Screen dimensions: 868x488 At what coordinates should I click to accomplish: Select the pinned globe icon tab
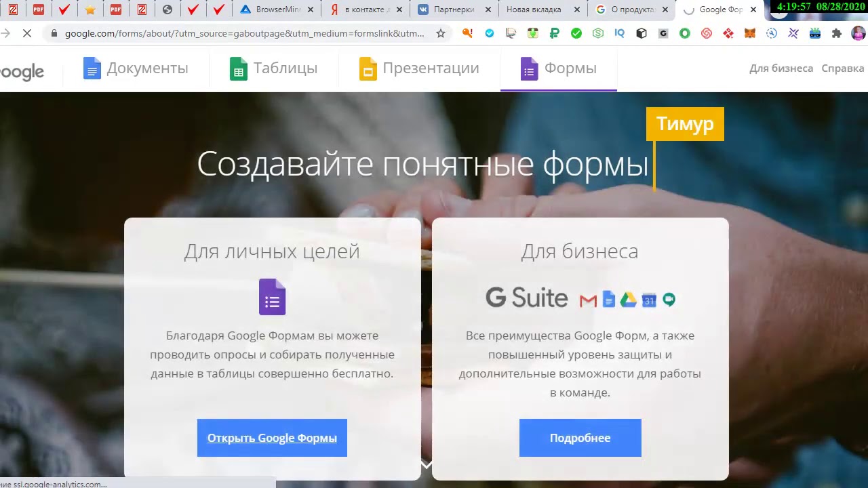pyautogui.click(x=167, y=9)
